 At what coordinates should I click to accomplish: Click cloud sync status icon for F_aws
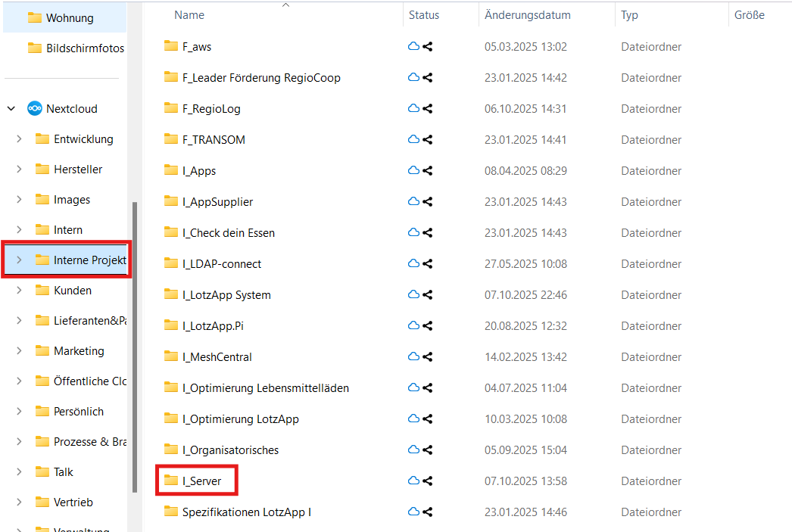point(413,47)
